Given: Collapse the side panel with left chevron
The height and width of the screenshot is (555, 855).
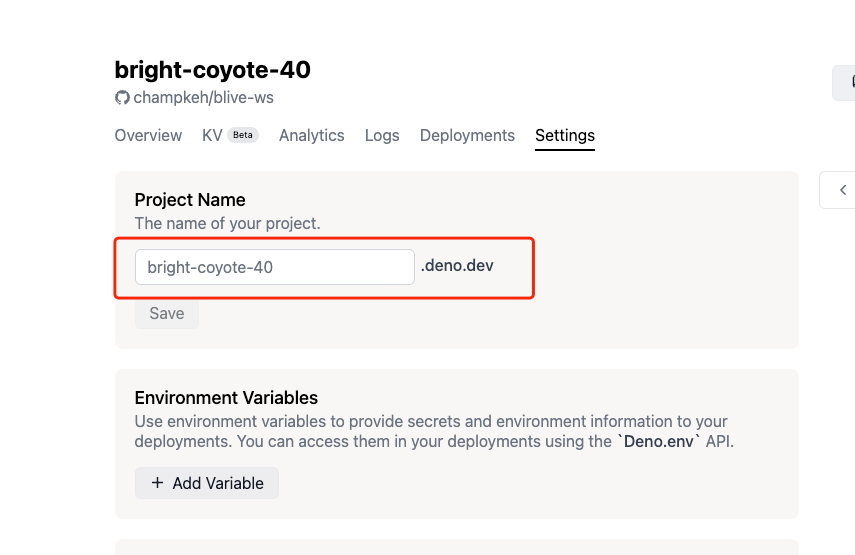Looking at the screenshot, I should point(842,190).
